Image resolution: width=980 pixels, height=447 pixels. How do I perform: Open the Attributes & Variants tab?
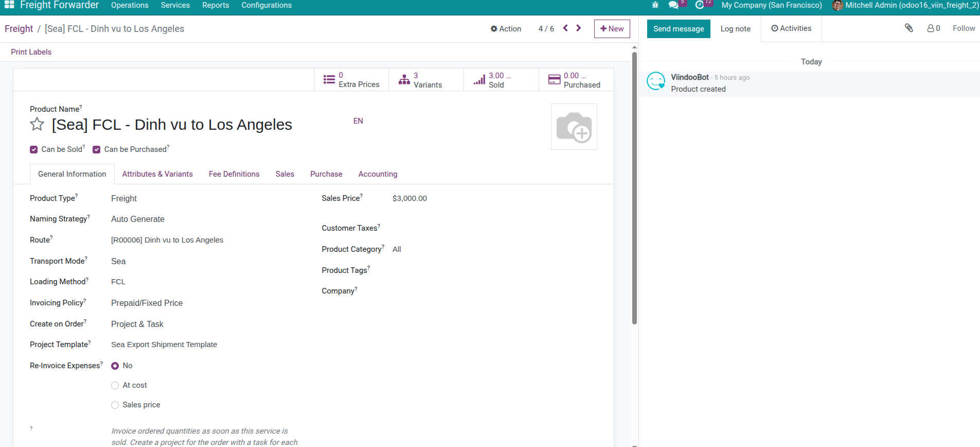[157, 174]
